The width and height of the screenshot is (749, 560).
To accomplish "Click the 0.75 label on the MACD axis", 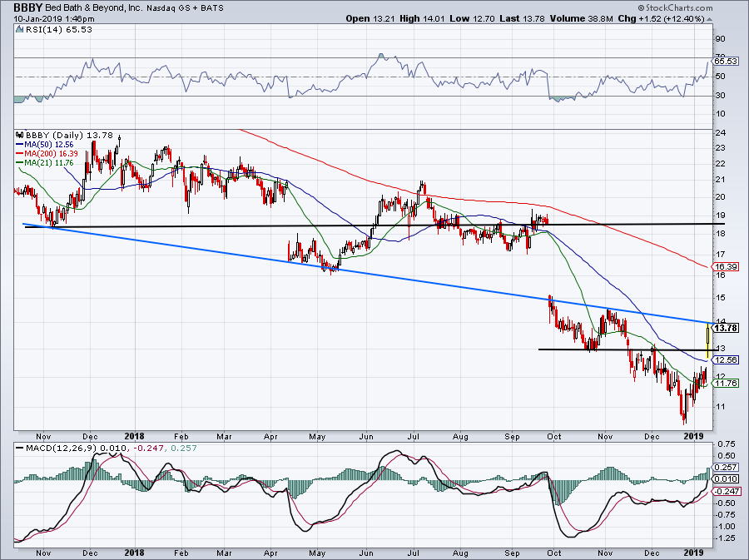I will 726,444.
